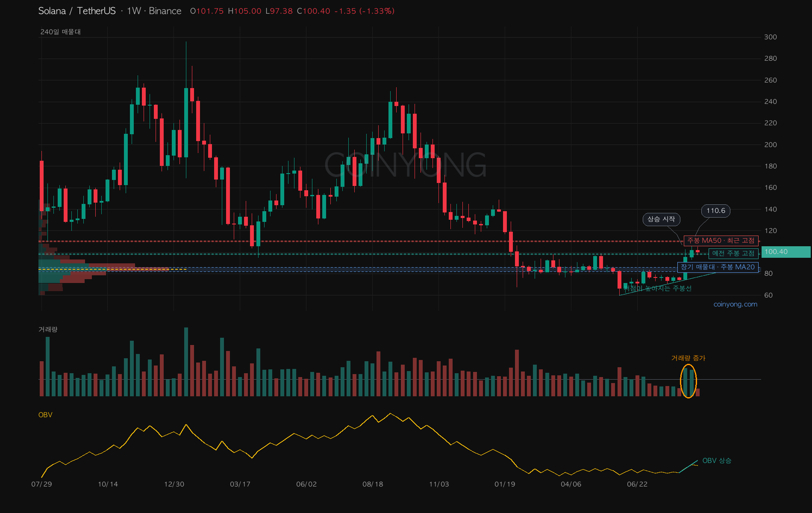
Task: Click the 60 price axis label
Action: (768, 295)
